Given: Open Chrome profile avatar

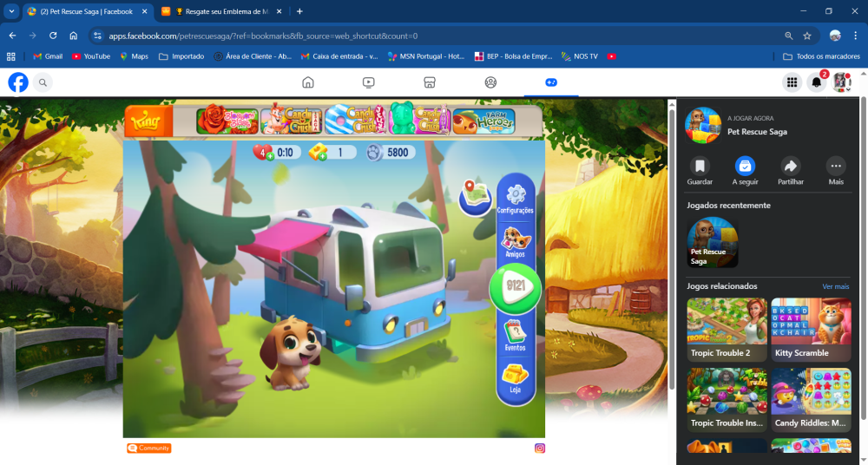Looking at the screenshot, I should click(x=835, y=36).
